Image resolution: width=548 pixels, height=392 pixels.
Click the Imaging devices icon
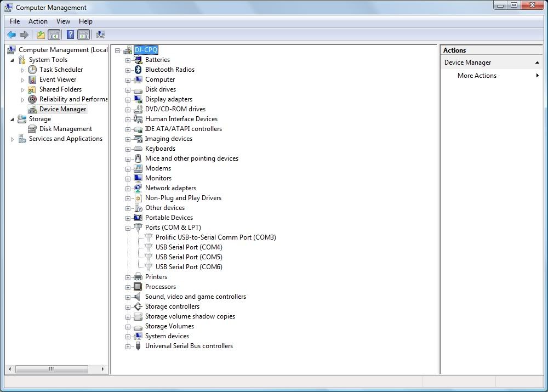[138, 139]
